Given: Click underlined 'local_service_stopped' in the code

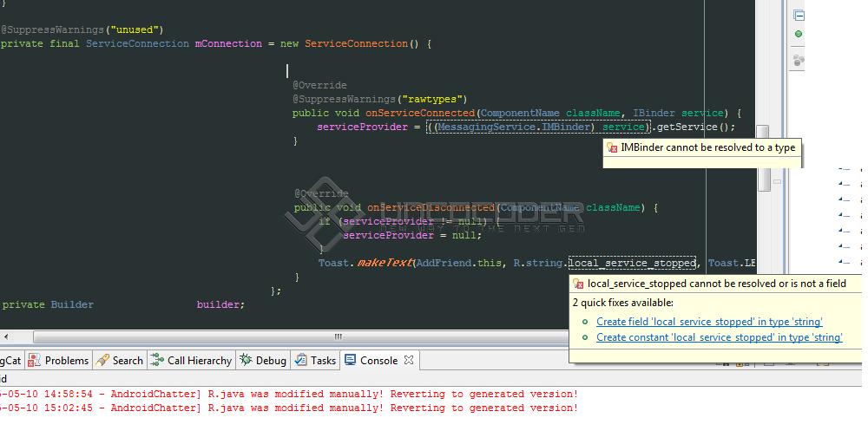Looking at the screenshot, I should [x=632, y=263].
